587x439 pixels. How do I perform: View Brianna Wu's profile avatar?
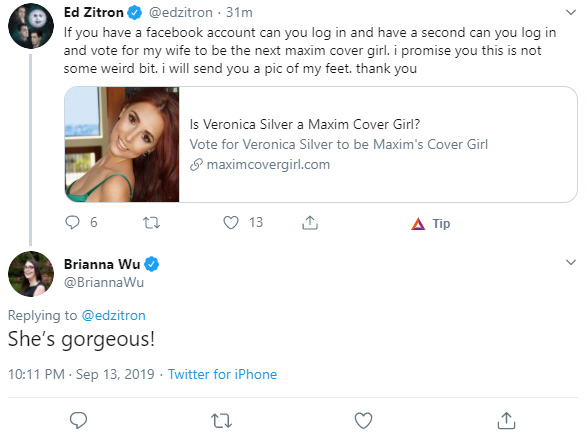(x=31, y=274)
